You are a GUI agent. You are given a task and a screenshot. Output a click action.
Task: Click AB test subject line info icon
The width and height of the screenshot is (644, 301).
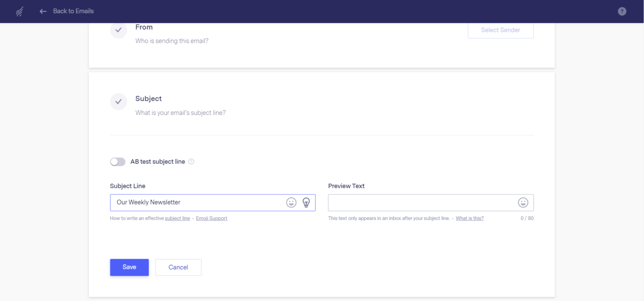tap(191, 162)
